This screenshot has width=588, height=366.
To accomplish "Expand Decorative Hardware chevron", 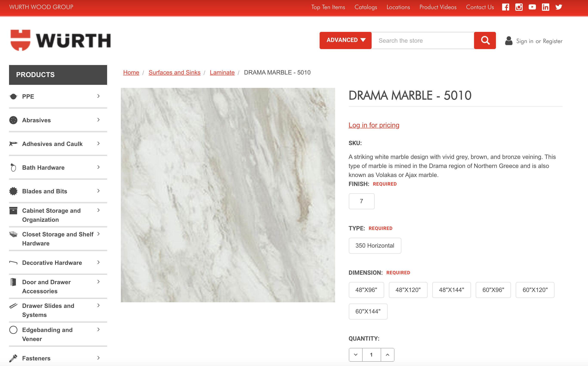I will pos(99,262).
